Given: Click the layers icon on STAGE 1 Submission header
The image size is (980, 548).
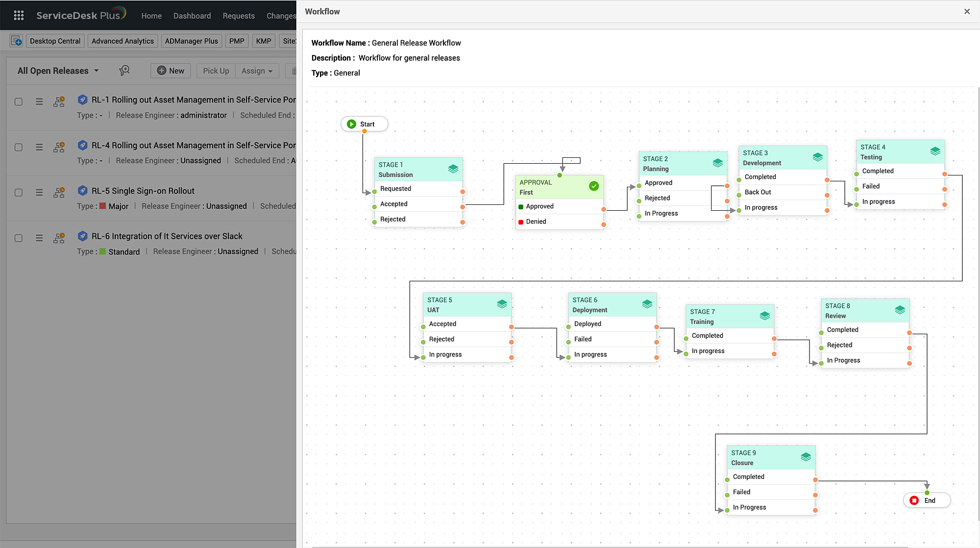Looking at the screenshot, I should pos(453,169).
